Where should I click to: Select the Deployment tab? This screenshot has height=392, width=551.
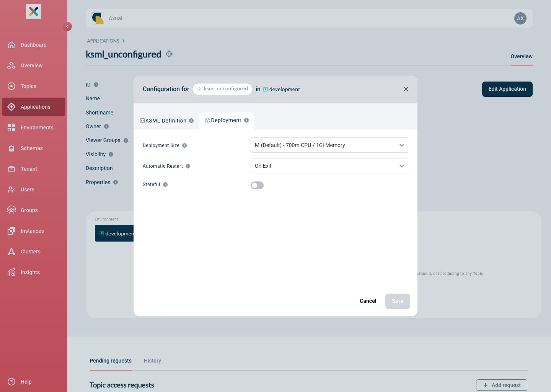[227, 121]
